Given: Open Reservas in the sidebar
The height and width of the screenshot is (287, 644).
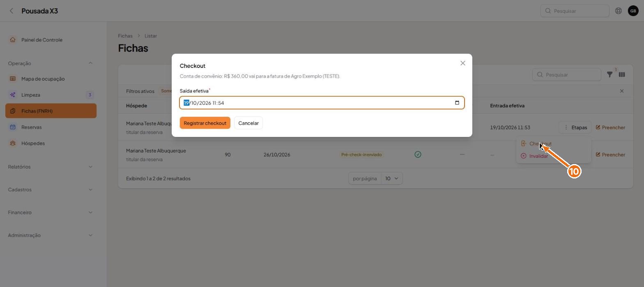Looking at the screenshot, I should (x=51, y=127).
